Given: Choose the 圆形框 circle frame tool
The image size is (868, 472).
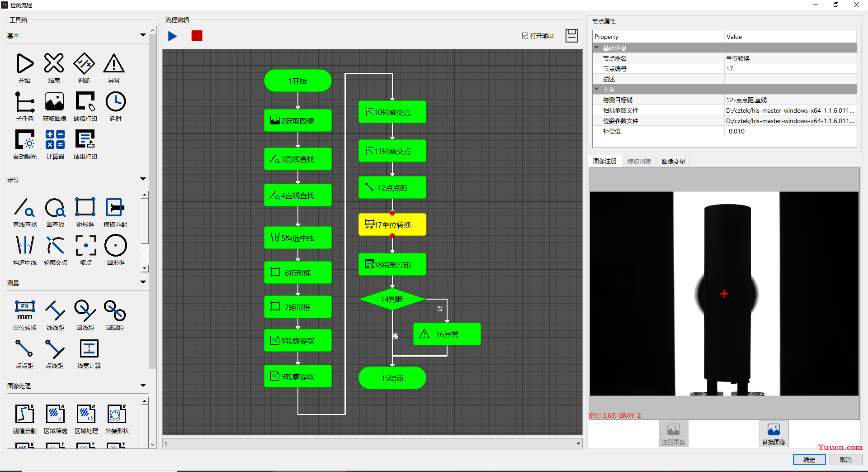Looking at the screenshot, I should [116, 245].
